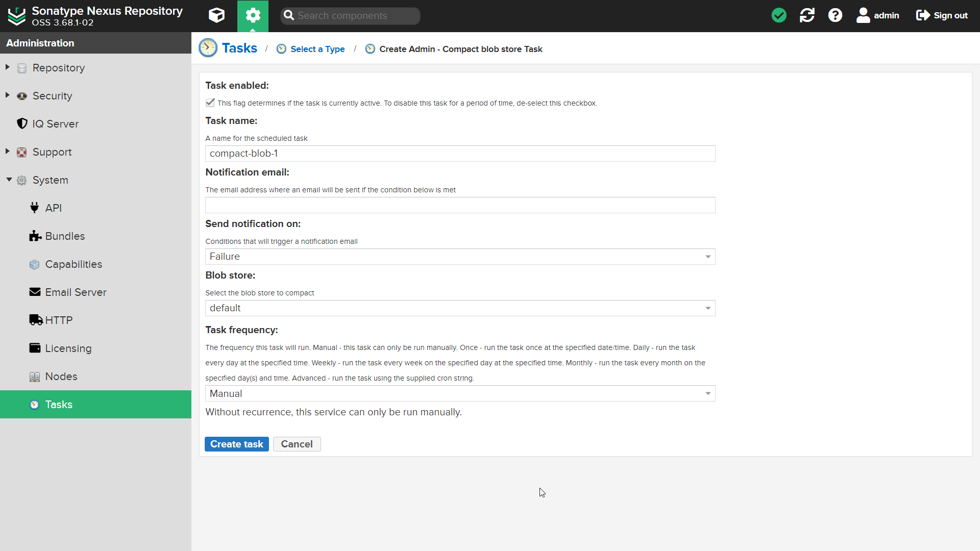Click the Notification email input field
The height and width of the screenshot is (551, 980).
click(x=460, y=205)
